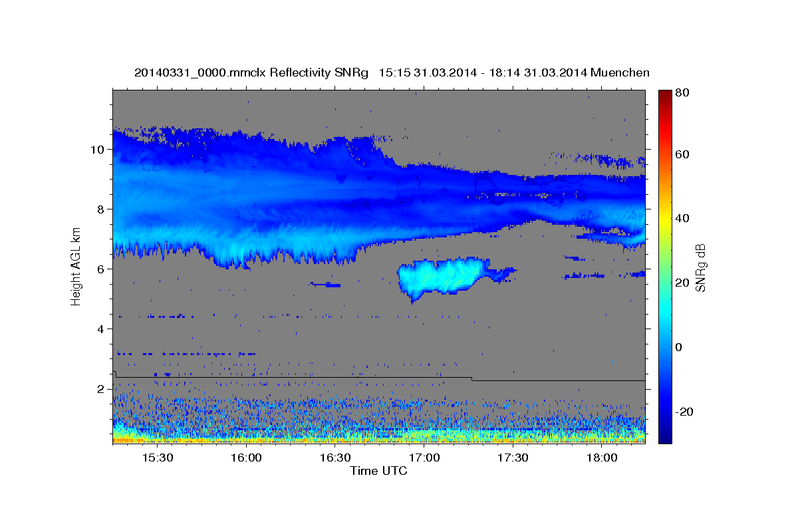Click the 'Height AGL km' y-axis label

point(76,266)
